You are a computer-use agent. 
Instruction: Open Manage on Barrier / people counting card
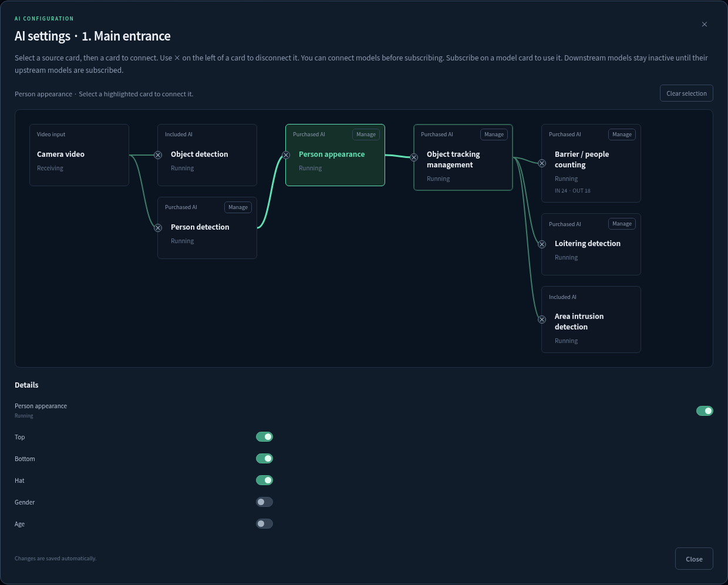(x=622, y=135)
